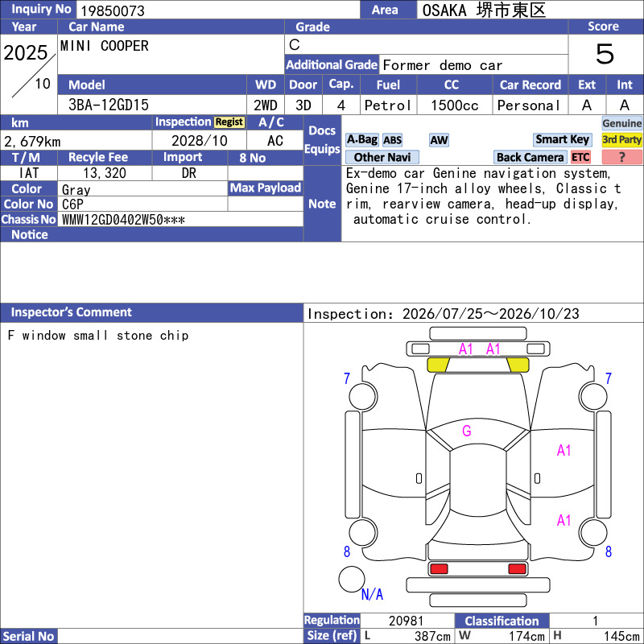Select the Other Navi badge

point(382,157)
